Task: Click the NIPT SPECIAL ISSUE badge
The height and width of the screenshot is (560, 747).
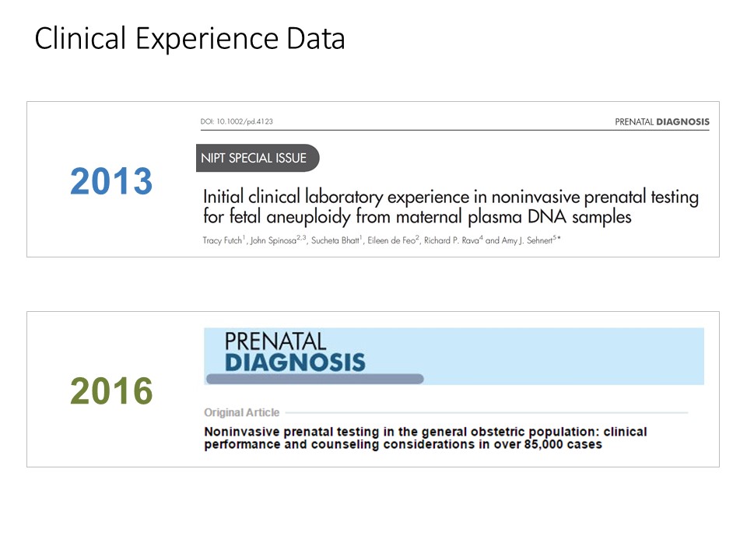Action: (x=255, y=158)
